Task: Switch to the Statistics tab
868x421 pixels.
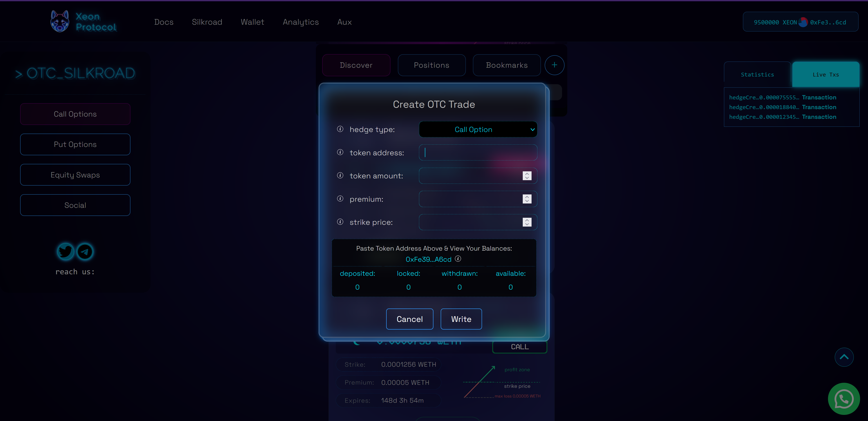Action: pyautogui.click(x=757, y=74)
